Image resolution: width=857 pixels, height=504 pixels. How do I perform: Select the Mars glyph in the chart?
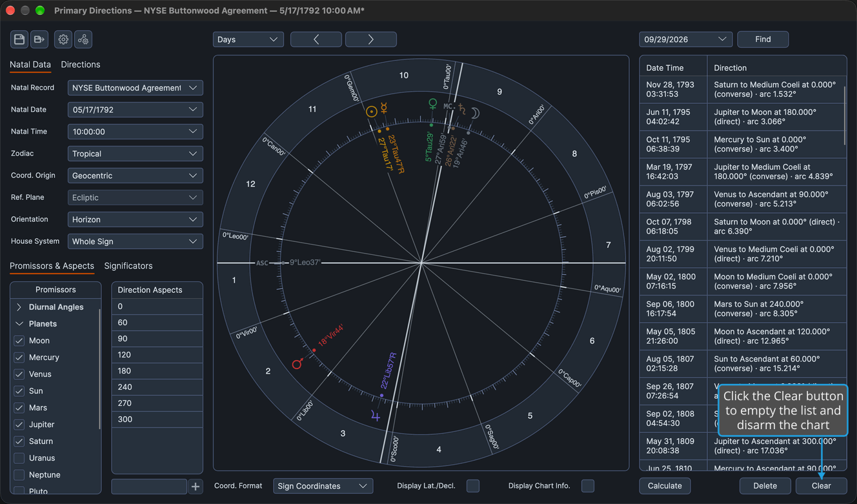point(297,364)
